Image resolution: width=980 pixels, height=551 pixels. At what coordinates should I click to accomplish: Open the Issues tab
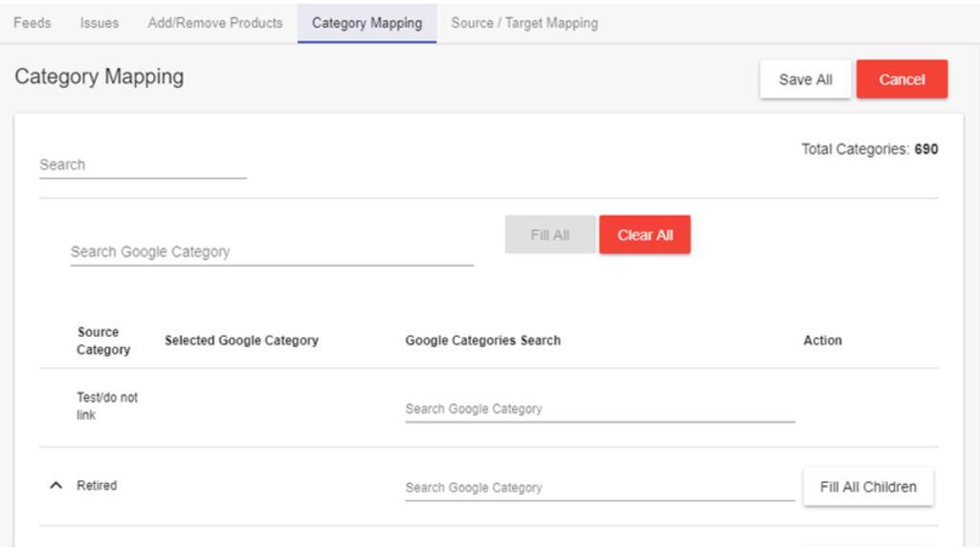tap(99, 23)
